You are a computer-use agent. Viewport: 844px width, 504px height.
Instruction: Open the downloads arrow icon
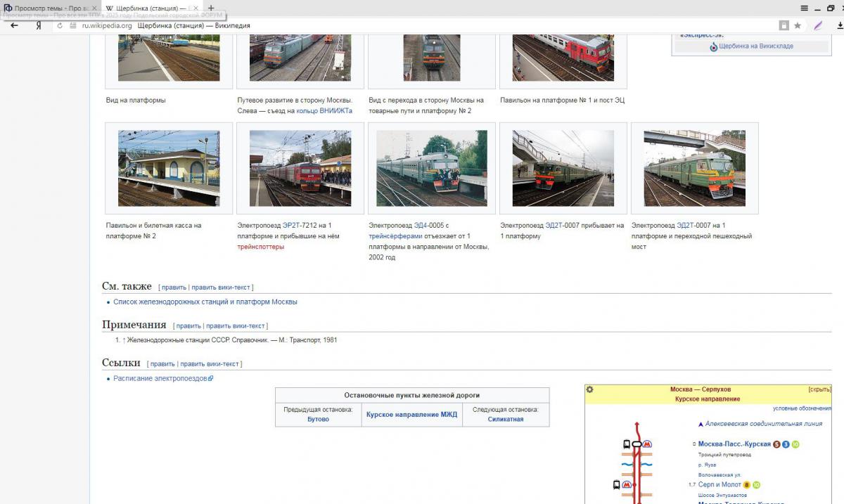pos(839,25)
